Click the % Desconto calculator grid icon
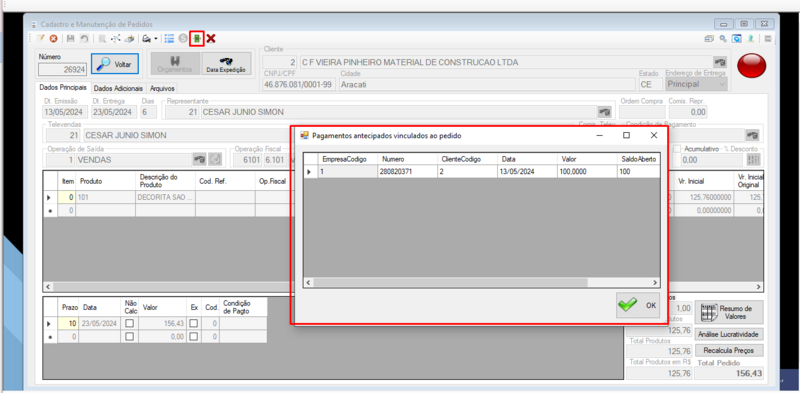The image size is (800, 393). (753, 160)
